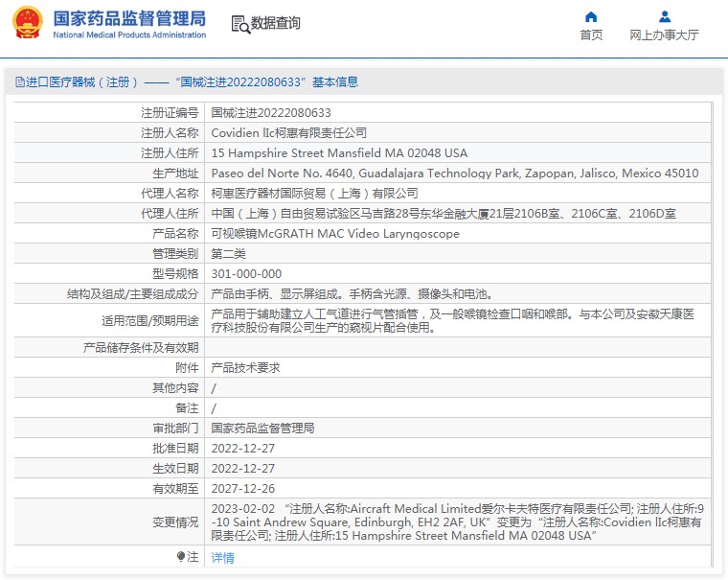Click the 变更情况 row label

coord(175,522)
